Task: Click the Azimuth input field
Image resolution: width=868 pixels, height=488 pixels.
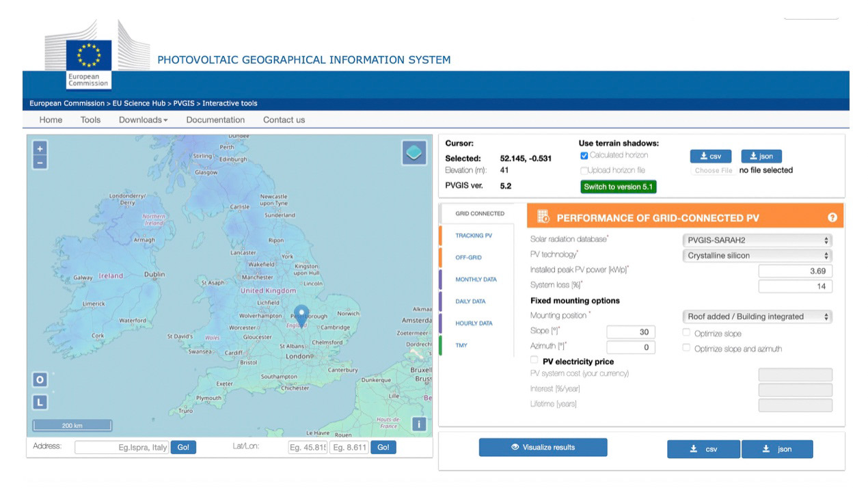Action: click(x=631, y=347)
